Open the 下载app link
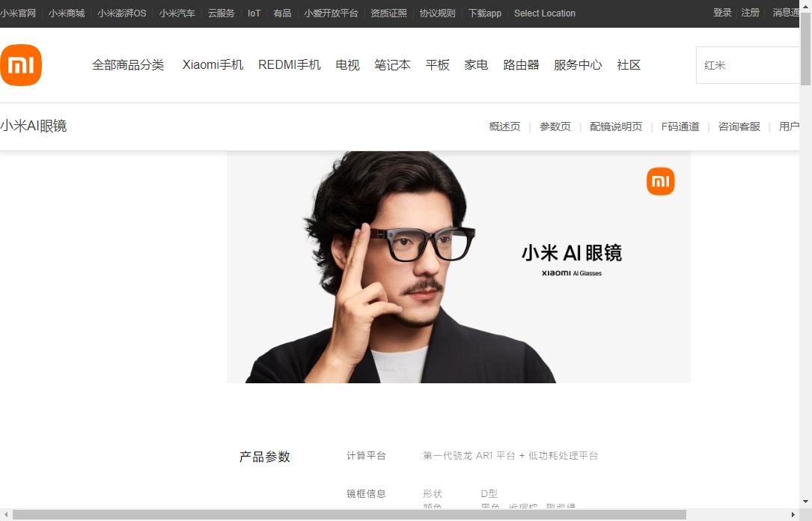812x521 pixels. pos(484,13)
